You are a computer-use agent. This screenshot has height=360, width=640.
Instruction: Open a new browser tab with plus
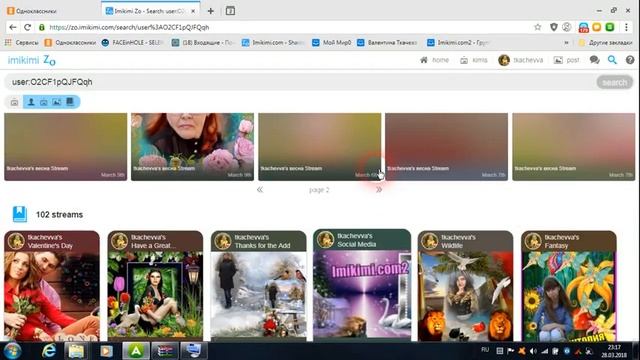tap(211, 11)
